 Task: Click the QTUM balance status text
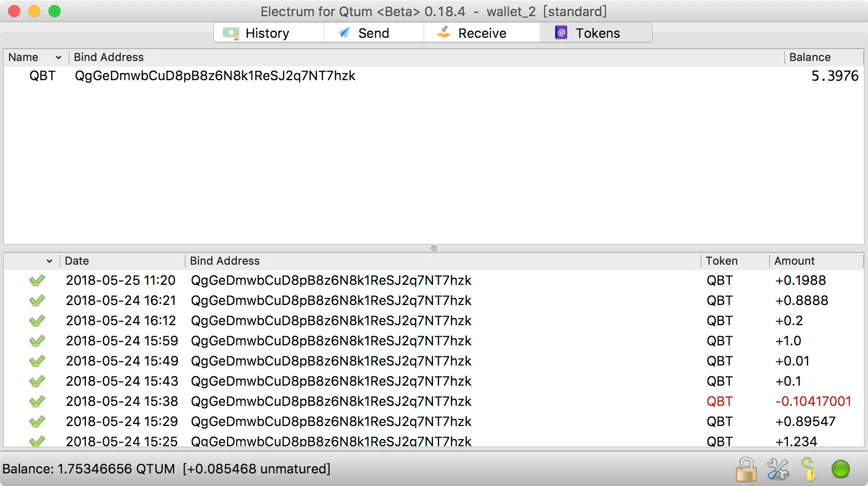coord(167,469)
